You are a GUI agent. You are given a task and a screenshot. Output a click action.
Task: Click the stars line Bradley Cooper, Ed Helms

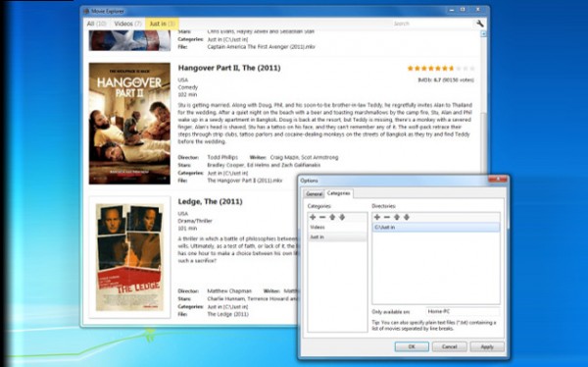coord(264,165)
